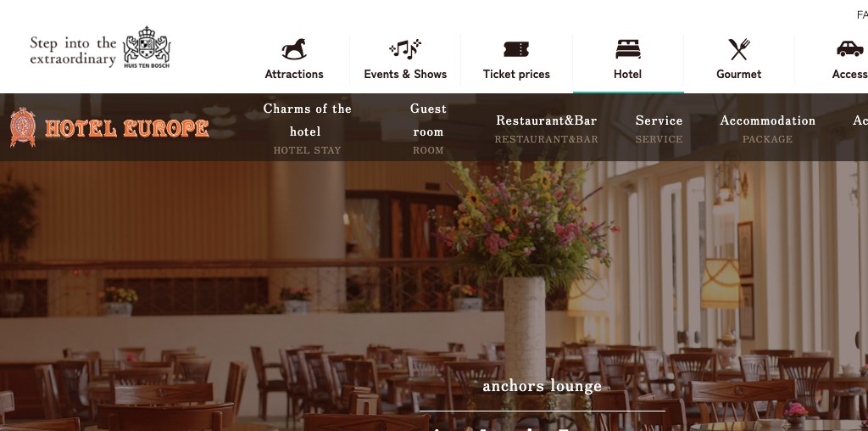Image resolution: width=868 pixels, height=431 pixels.
Task: Click the Hotel Europe emblem icon
Action: point(23,127)
